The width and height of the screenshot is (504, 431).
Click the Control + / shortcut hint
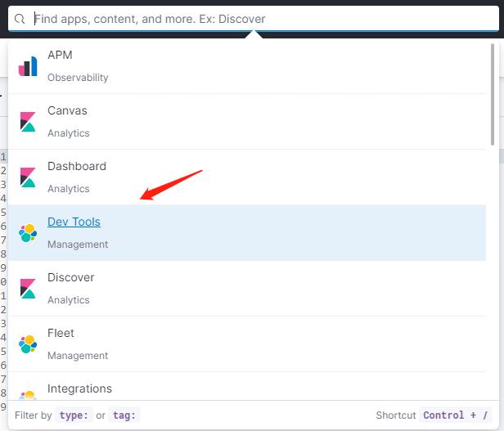455,415
